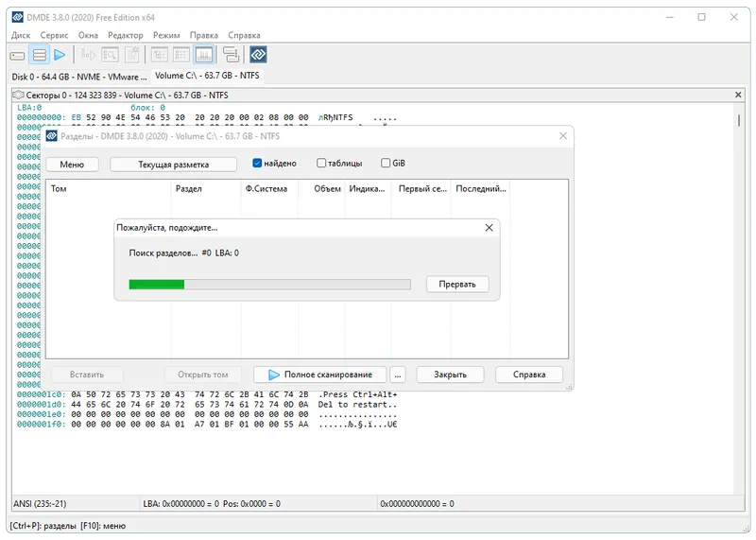Uncheck the найдено checkbox
This screenshot has width=756, height=540.
point(257,163)
